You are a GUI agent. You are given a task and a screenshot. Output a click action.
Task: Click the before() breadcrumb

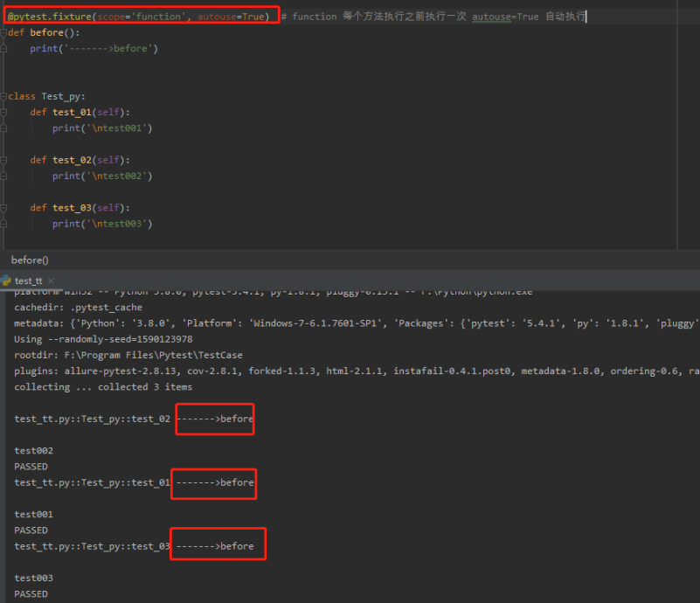(30, 260)
